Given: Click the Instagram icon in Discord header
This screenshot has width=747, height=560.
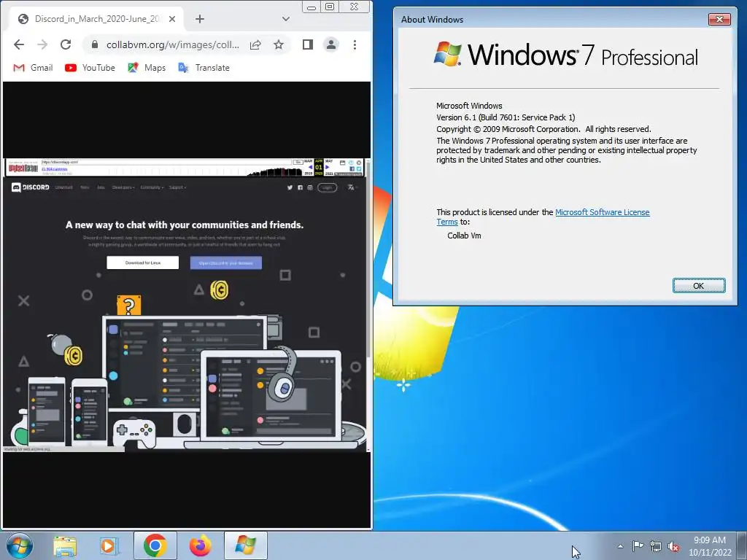Looking at the screenshot, I should click(309, 187).
